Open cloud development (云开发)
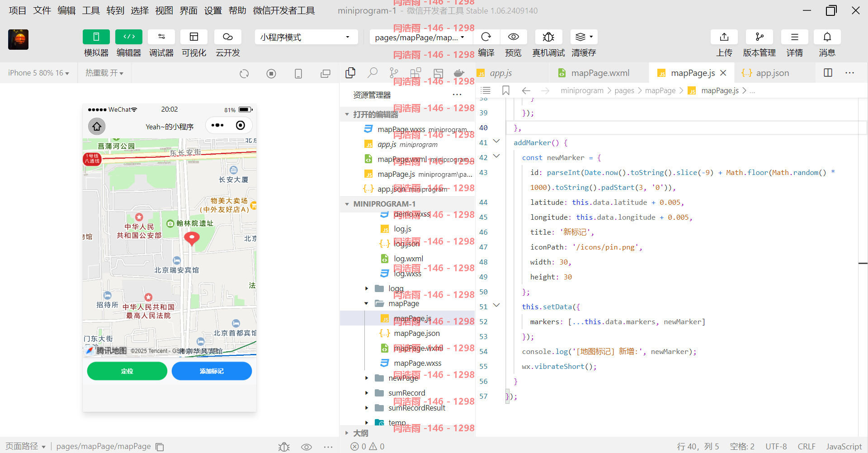This screenshot has width=868, height=453. 228,37
